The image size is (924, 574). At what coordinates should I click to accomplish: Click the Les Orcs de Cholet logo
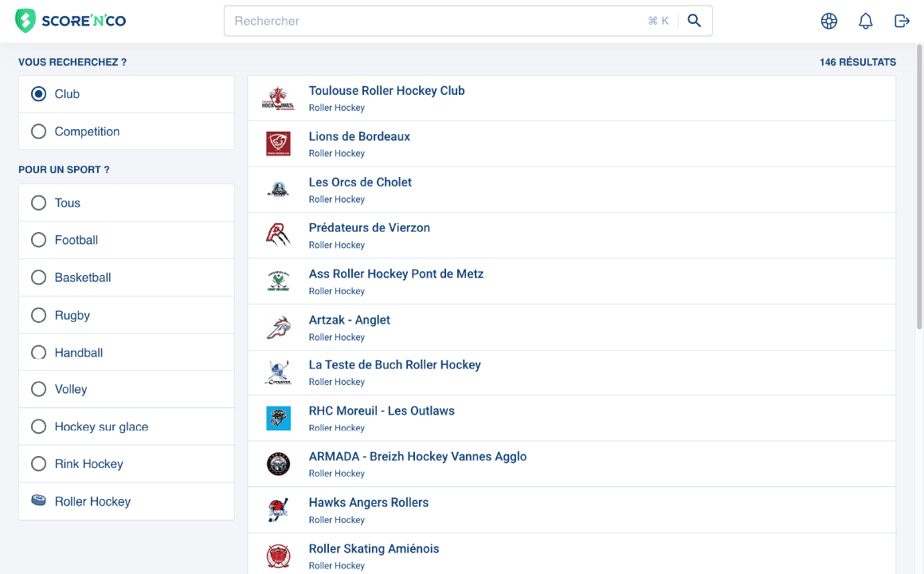pos(278,190)
